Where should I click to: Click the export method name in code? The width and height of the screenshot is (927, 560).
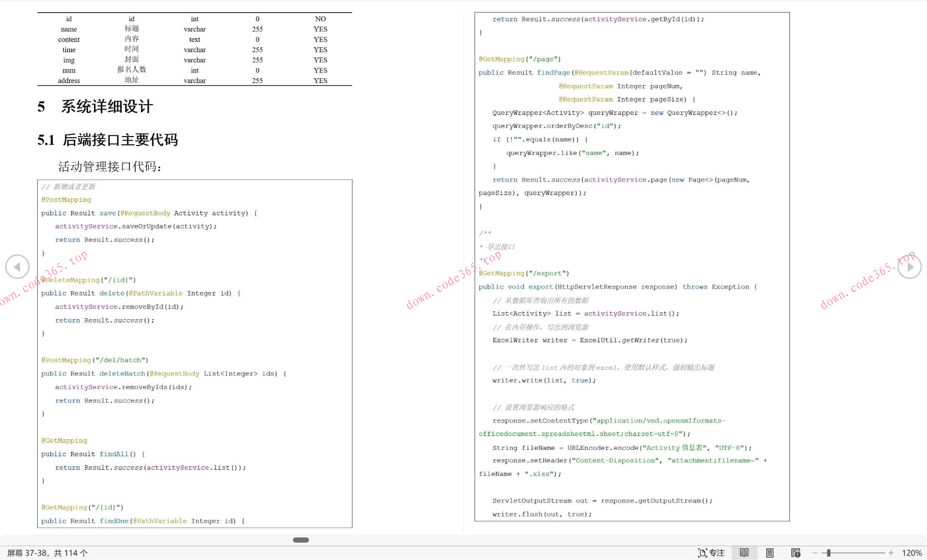pyautogui.click(x=540, y=287)
